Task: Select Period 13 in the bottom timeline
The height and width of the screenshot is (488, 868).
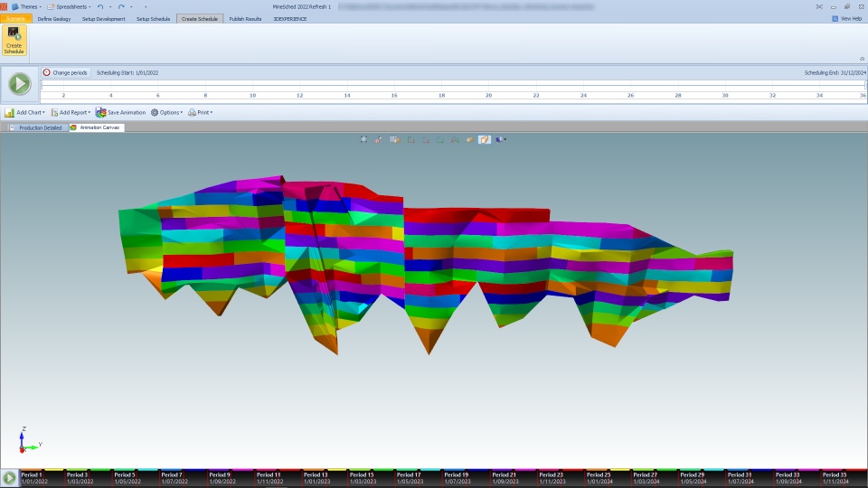Action: coord(316,478)
